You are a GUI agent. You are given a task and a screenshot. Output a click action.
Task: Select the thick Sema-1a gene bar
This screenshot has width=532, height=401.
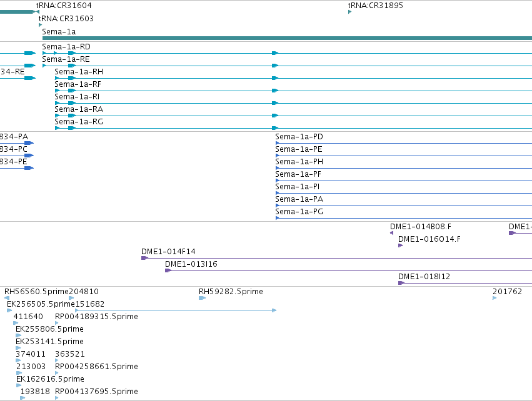tap(287, 38)
